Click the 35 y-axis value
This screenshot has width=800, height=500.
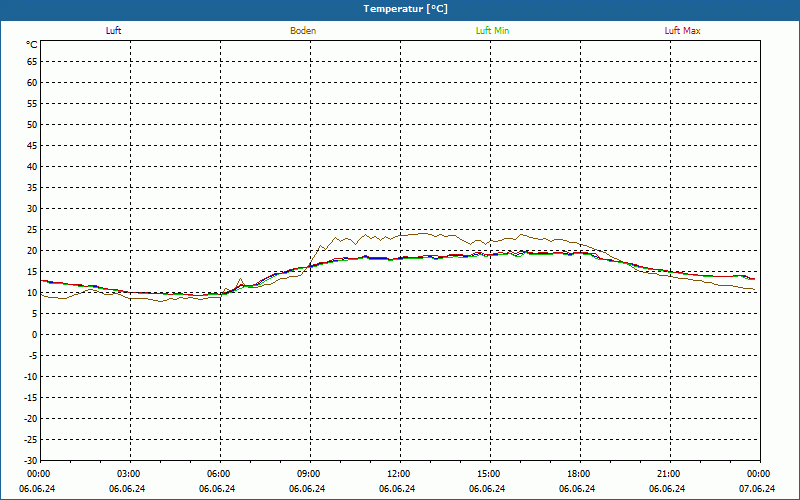coord(32,188)
